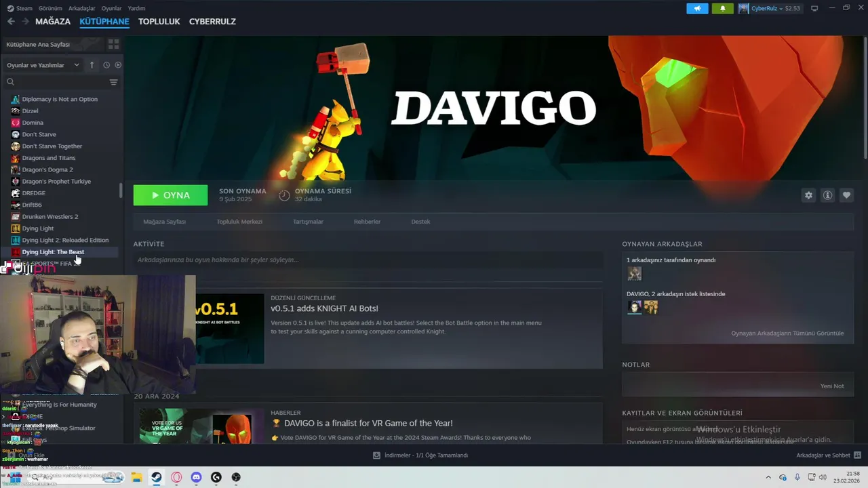Screen dimensions: 868x488
Task: Open volume control in system tray
Action: (x=823, y=477)
